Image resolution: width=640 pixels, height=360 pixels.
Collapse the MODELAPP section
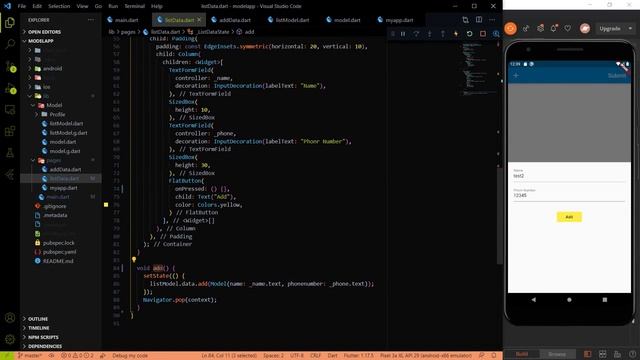pyautogui.click(x=60, y=41)
